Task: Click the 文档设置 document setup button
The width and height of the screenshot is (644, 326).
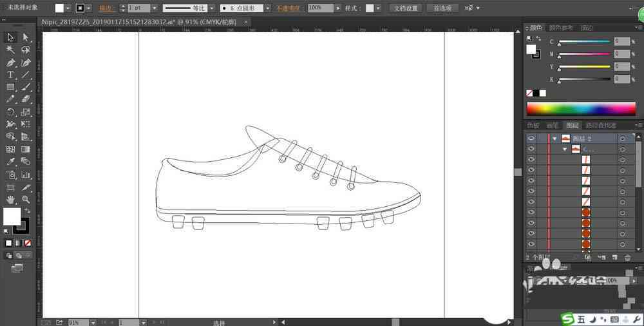Action: pyautogui.click(x=406, y=8)
